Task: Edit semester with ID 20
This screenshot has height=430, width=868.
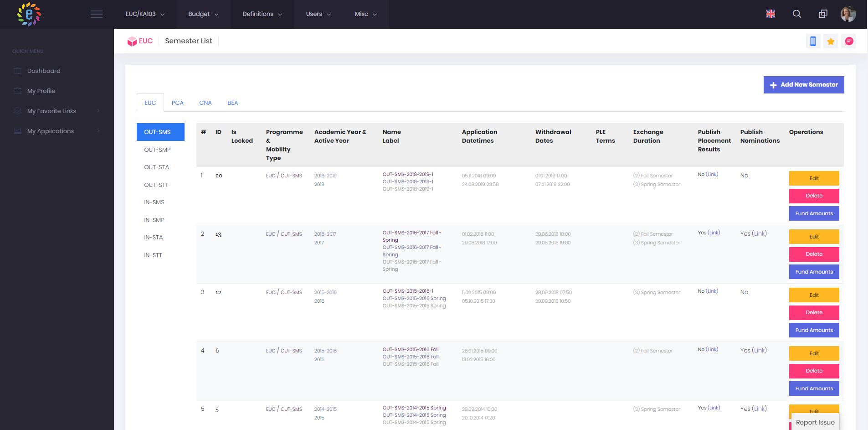Action: pyautogui.click(x=814, y=178)
